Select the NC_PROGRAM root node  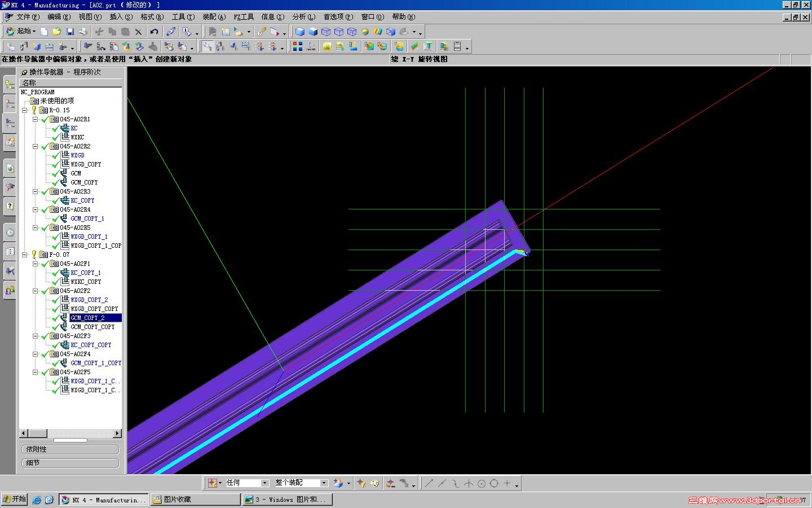click(x=38, y=92)
